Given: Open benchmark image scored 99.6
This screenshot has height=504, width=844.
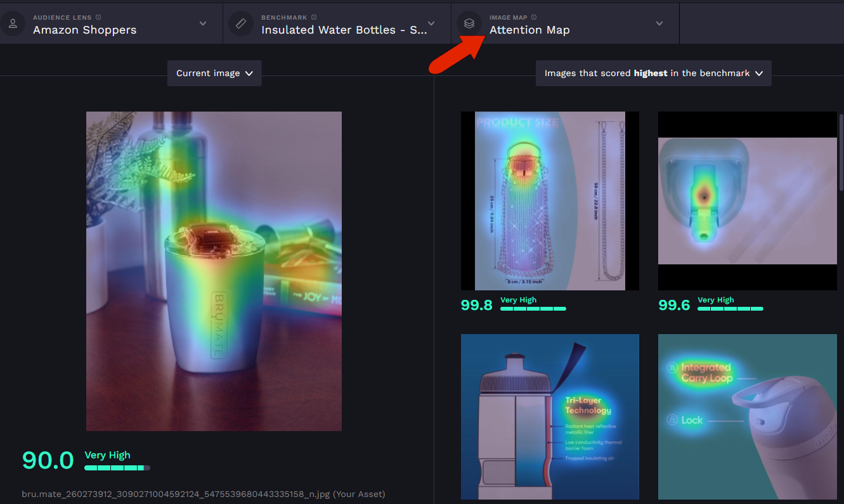Looking at the screenshot, I should point(748,201).
